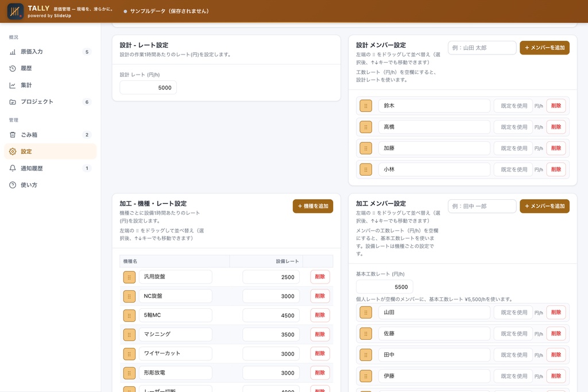Click the サンプルデータ status text
The image size is (588, 392).
pyautogui.click(x=169, y=11)
